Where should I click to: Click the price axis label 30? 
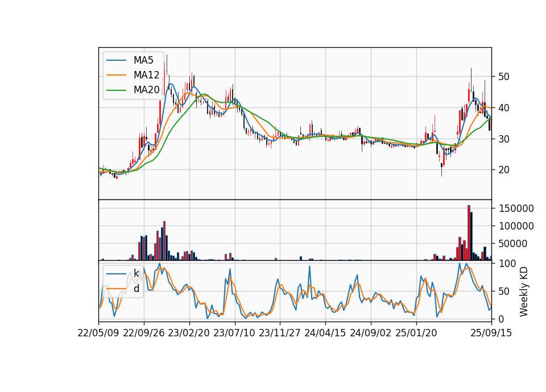coord(504,139)
